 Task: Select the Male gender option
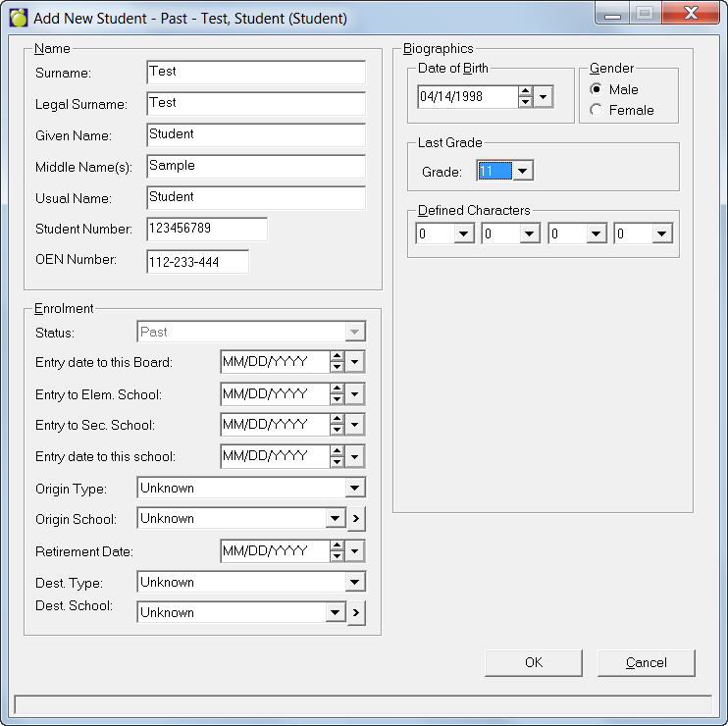point(596,89)
